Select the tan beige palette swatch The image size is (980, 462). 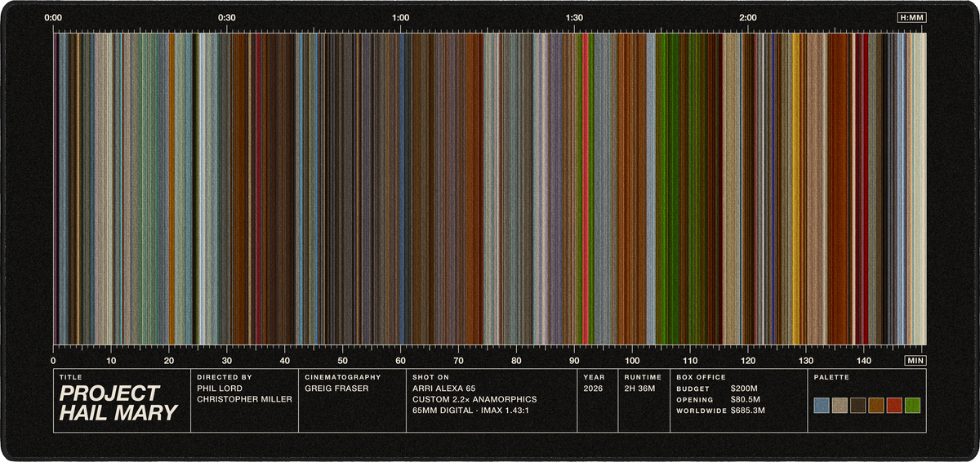[840, 405]
